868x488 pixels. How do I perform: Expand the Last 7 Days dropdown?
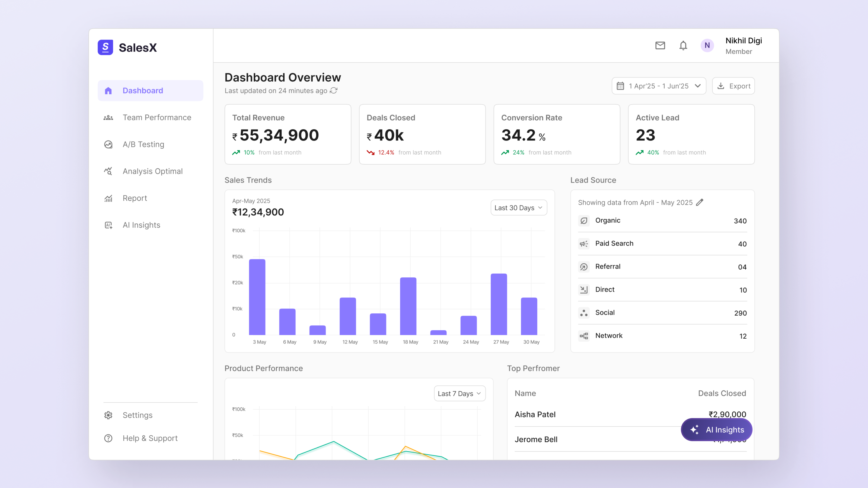click(x=459, y=393)
